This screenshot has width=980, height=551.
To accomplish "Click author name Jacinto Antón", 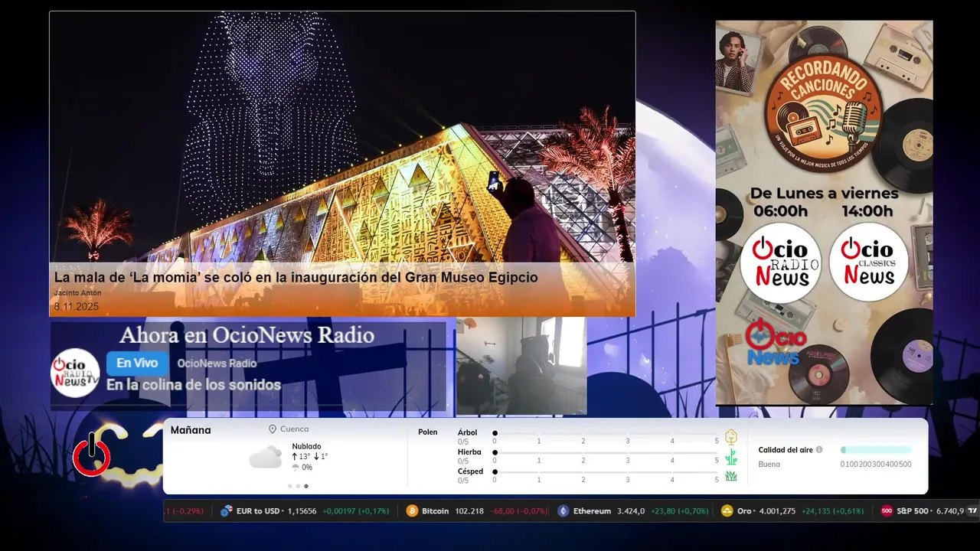I will click(x=77, y=293).
